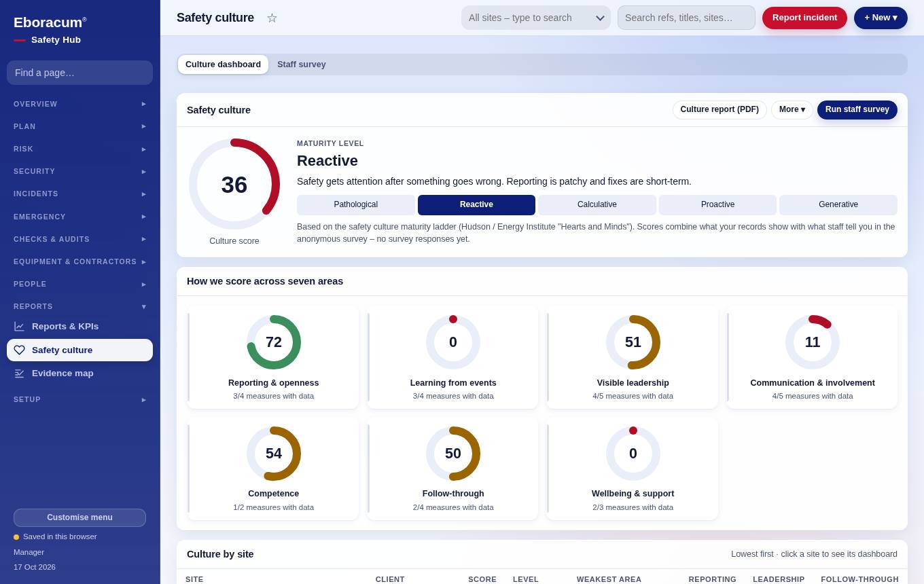
Task: Open the Follow-through score donut
Action: click(x=453, y=454)
